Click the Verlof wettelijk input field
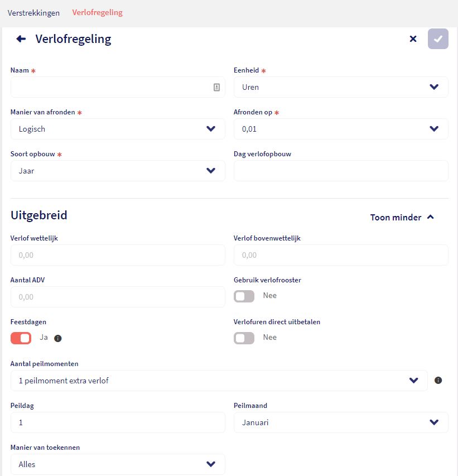 (118, 255)
